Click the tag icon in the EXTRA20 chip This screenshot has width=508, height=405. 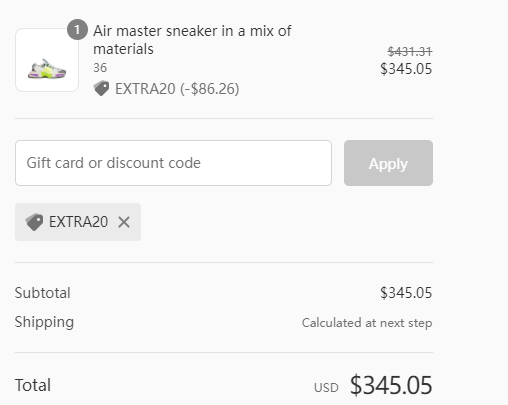tap(34, 222)
